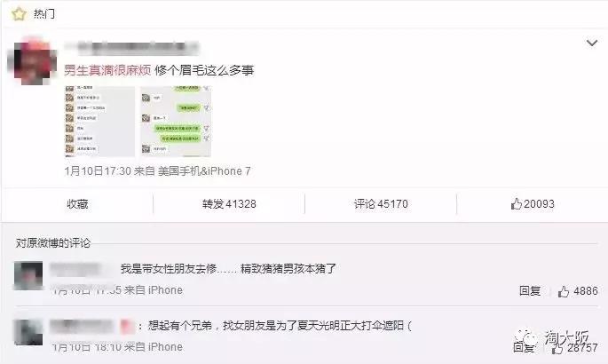The height and width of the screenshot is (364, 608).
Task: Click the 1月10日 17:30 post timestamp
Action: coord(98,171)
